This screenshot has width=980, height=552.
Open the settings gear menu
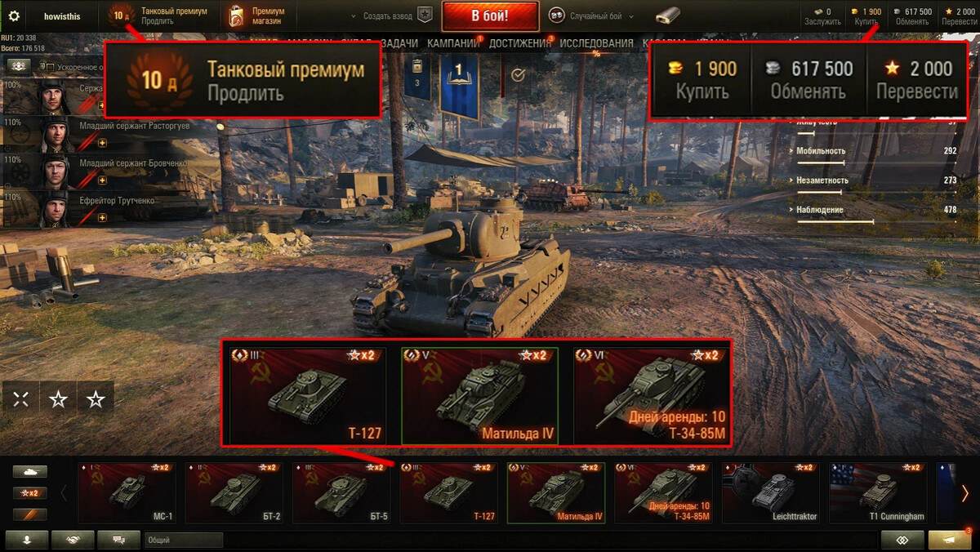[13, 16]
